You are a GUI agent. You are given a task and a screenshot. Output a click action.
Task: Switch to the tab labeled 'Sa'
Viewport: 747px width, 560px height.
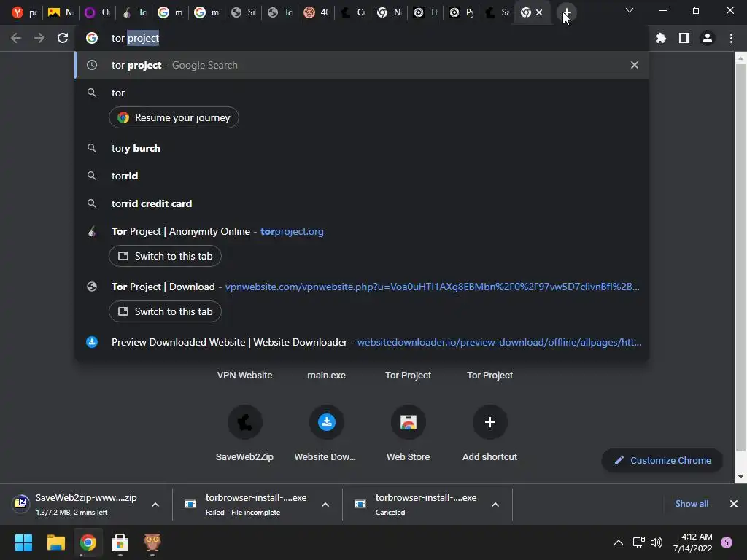498,13
